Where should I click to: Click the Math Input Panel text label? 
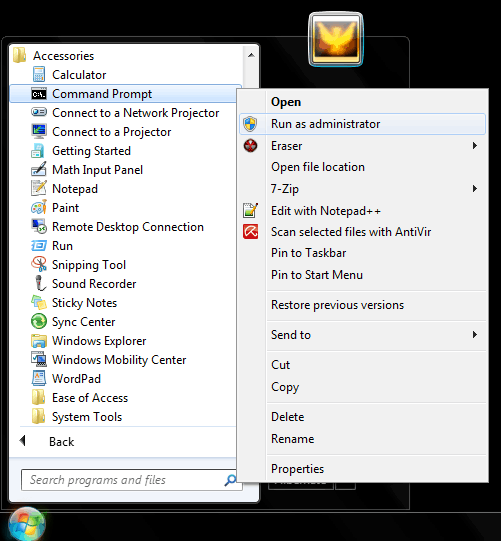(97, 170)
